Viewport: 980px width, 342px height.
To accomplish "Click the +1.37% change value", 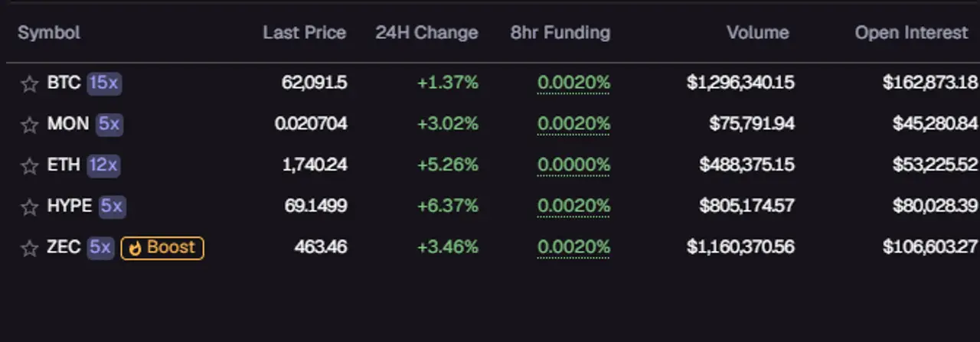I will 448,83.
